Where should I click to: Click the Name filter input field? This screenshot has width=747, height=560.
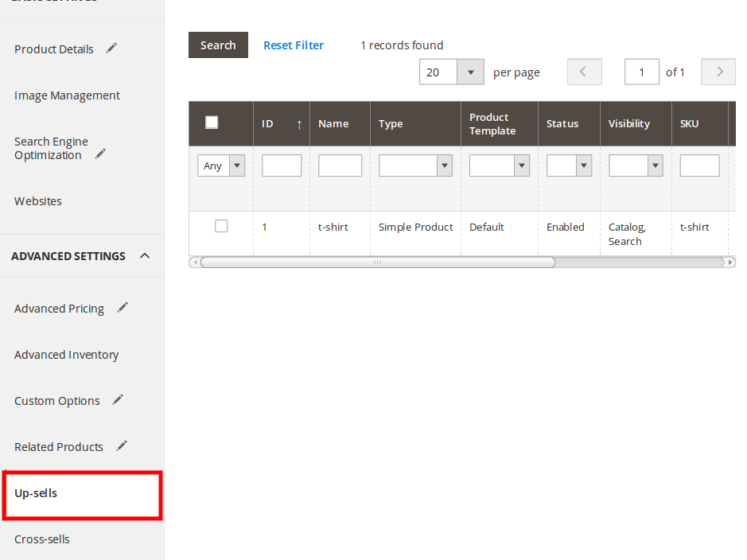[x=340, y=165]
